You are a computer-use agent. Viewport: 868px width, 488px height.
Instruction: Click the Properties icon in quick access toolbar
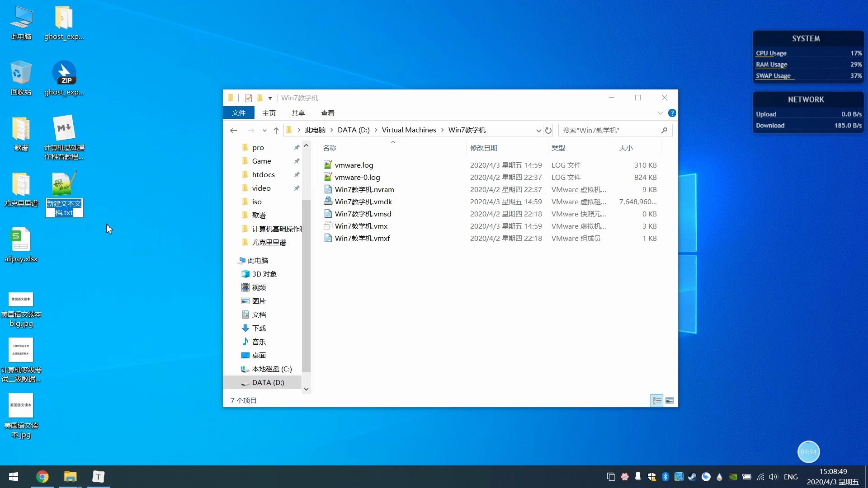pyautogui.click(x=248, y=98)
